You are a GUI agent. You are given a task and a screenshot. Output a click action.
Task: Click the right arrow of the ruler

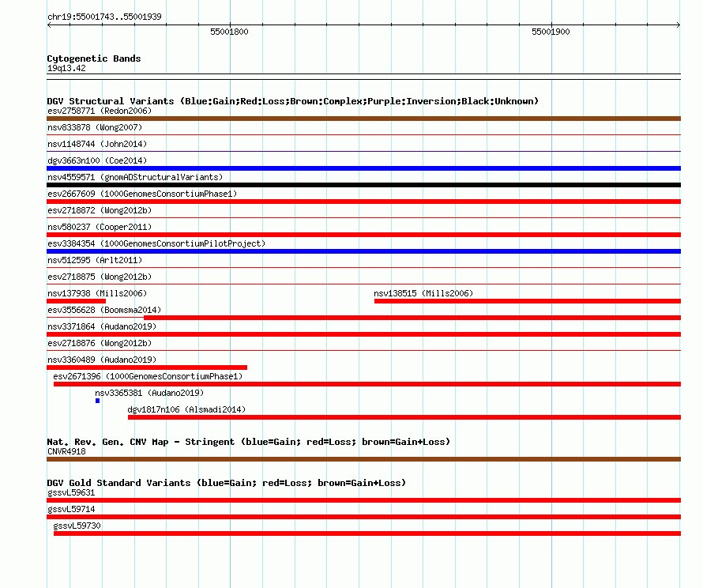pos(679,25)
